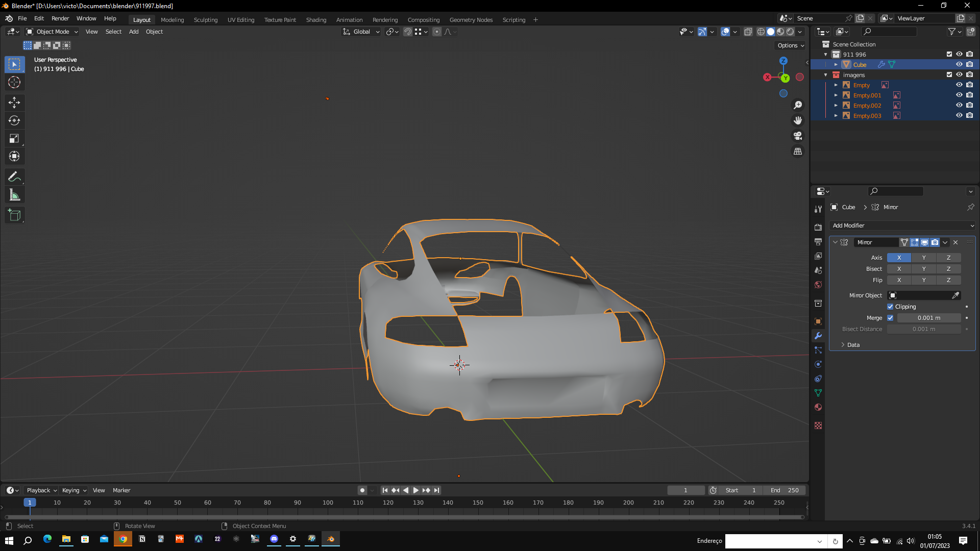
Task: Open the Material properties tab icon
Action: pos(818,407)
